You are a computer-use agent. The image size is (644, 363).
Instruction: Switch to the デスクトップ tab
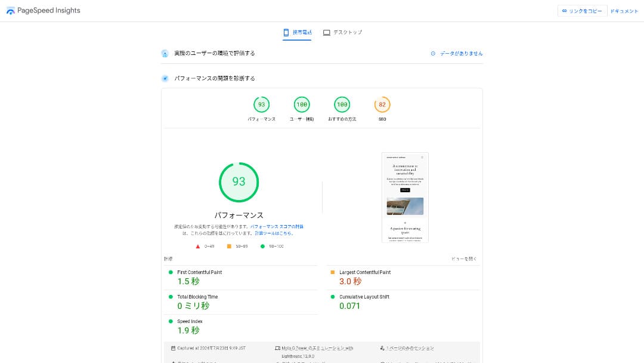(342, 32)
